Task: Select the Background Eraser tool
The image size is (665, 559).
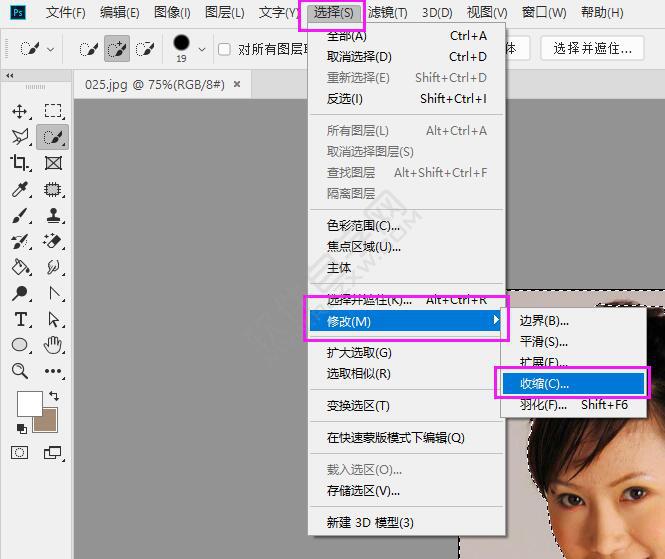Action: (x=53, y=241)
